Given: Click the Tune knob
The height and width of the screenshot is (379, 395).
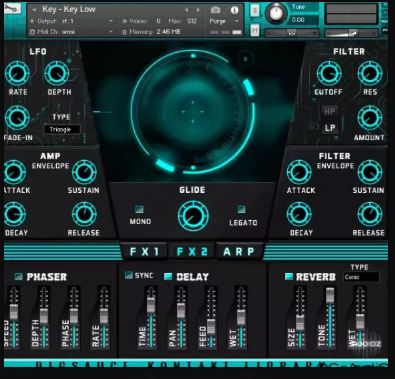Looking at the screenshot, I should point(276,13).
